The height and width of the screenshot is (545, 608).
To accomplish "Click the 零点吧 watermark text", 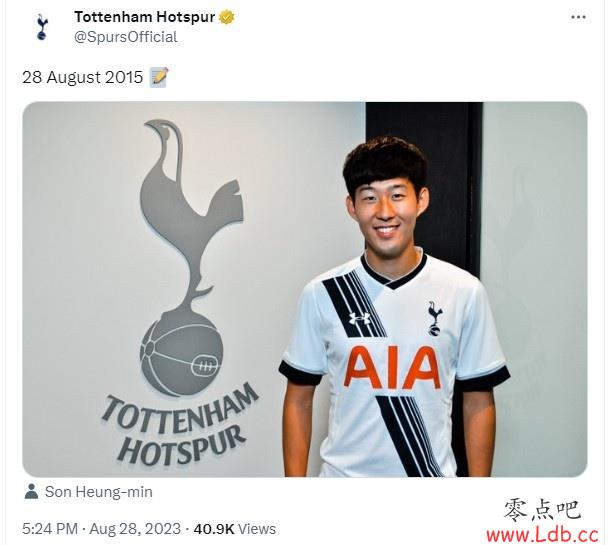I will [x=542, y=509].
